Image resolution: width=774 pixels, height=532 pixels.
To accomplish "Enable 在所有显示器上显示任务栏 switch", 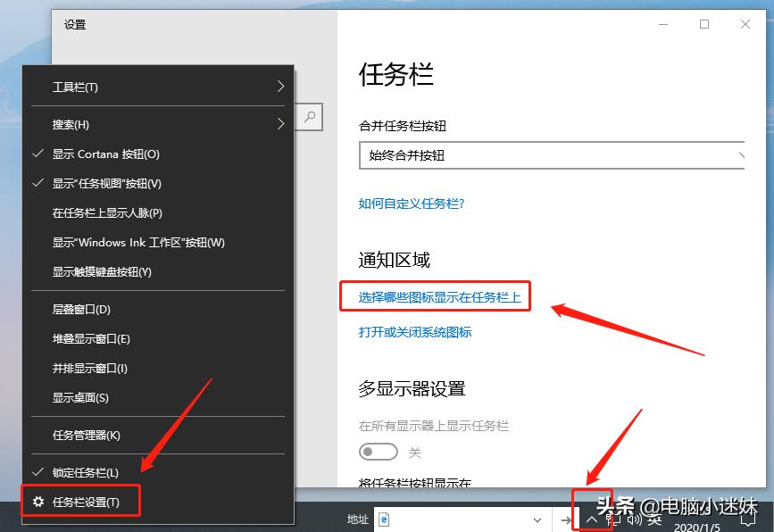I will 377,452.
